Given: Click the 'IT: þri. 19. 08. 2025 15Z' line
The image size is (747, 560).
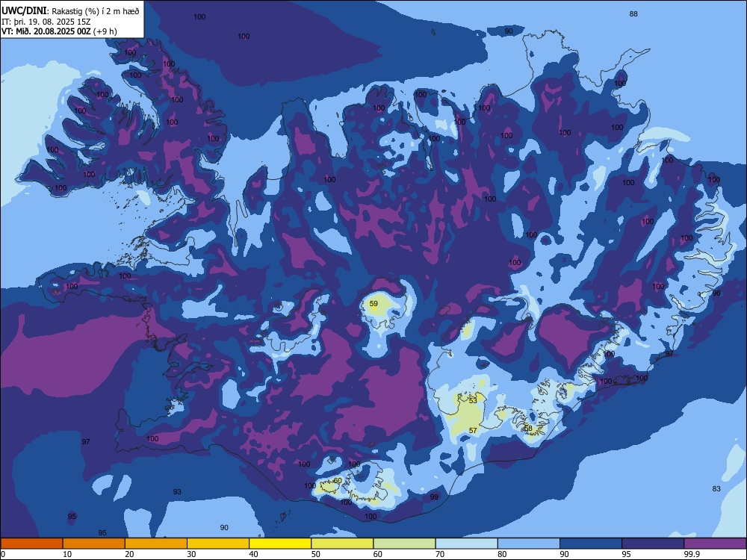Looking at the screenshot, I should [x=46, y=22].
